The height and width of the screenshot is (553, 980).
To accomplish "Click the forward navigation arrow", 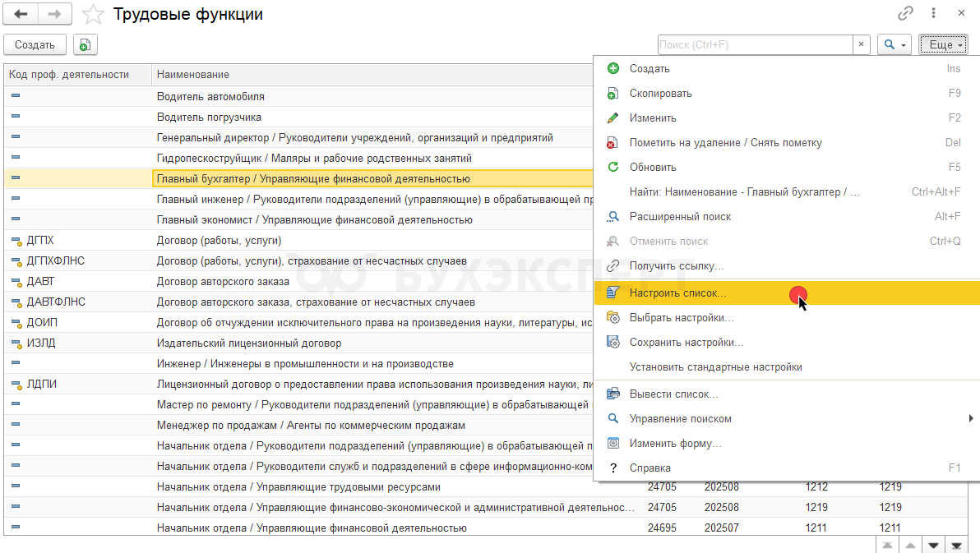I will [x=55, y=14].
